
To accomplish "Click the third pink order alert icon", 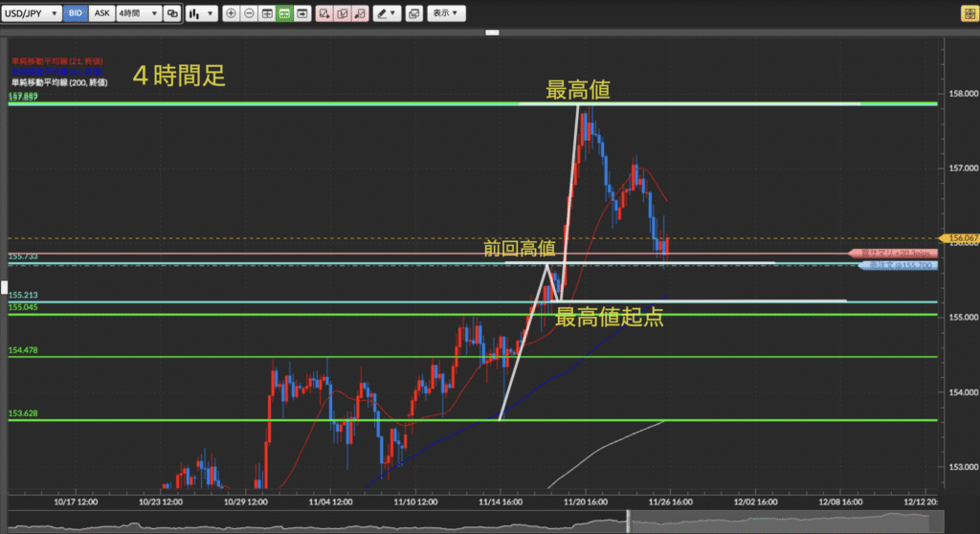I will [x=359, y=13].
